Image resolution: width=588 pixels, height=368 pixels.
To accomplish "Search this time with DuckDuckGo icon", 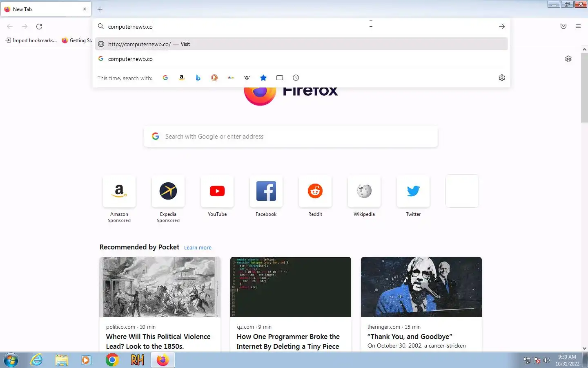I will 214,78.
